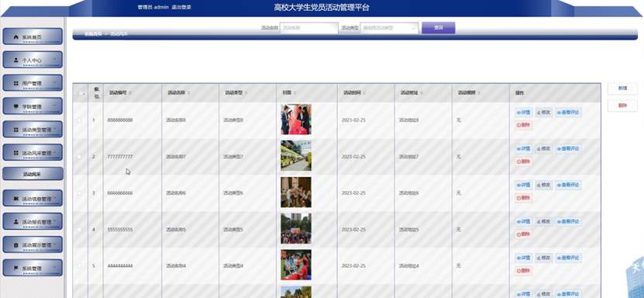Click the red 删除 batch delete button
Screen dimensions: 644x298
coord(622,106)
